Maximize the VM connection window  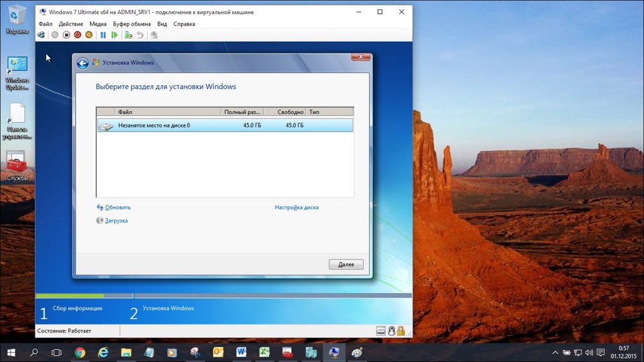(380, 12)
